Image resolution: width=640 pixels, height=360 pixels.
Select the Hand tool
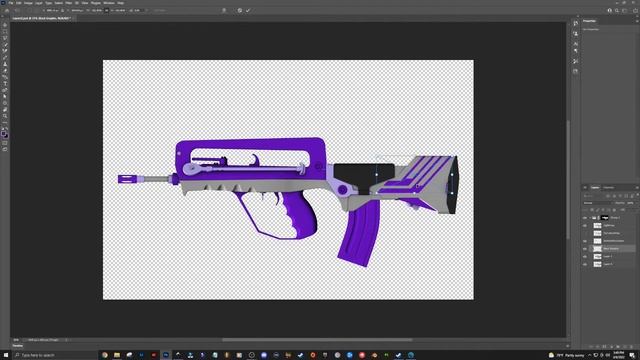coord(5,110)
